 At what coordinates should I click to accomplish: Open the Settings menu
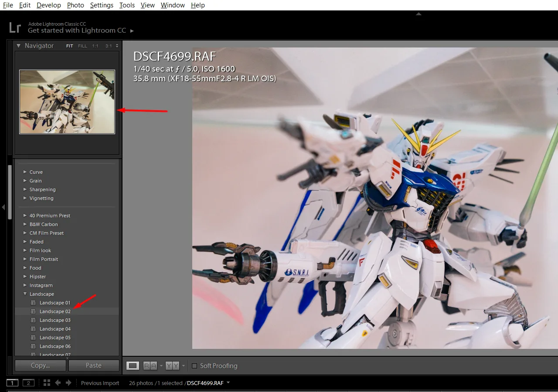pos(102,5)
